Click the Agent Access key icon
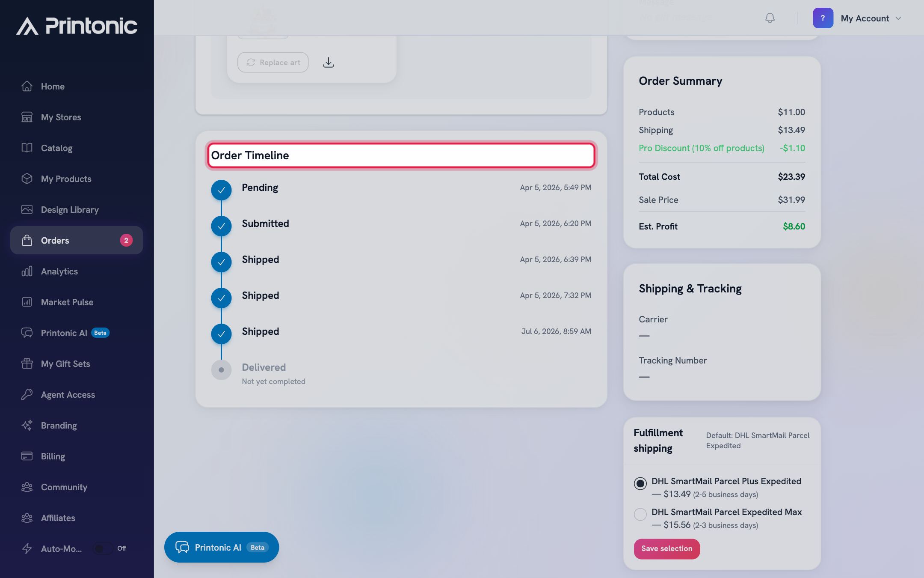 [27, 394]
